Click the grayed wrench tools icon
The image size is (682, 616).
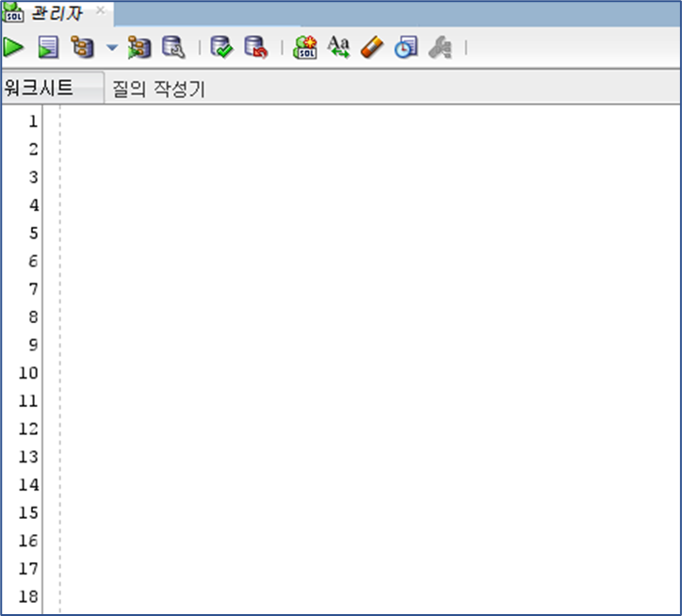(x=440, y=47)
